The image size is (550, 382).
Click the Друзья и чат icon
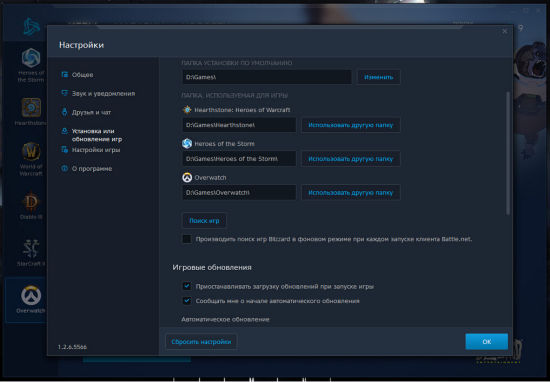(x=65, y=112)
